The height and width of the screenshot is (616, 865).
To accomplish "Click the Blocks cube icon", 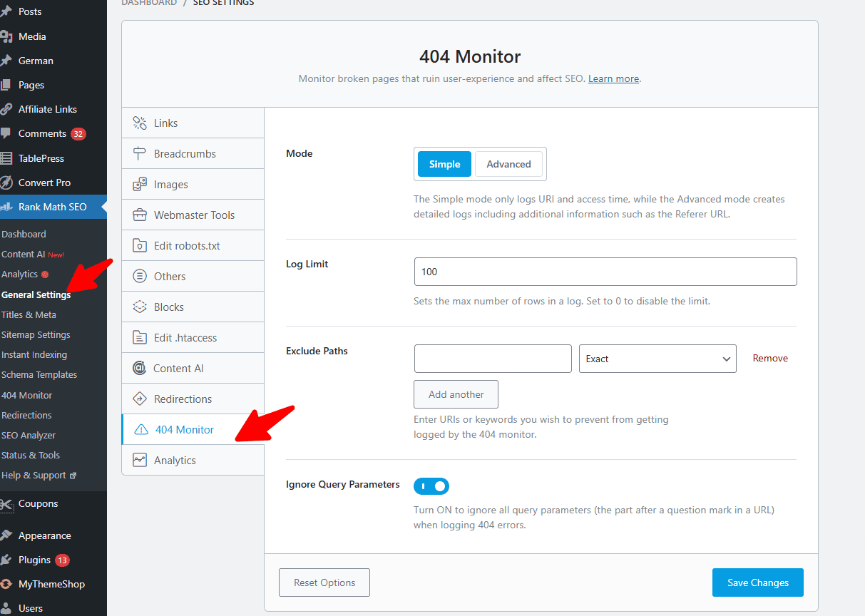I will coord(140,307).
